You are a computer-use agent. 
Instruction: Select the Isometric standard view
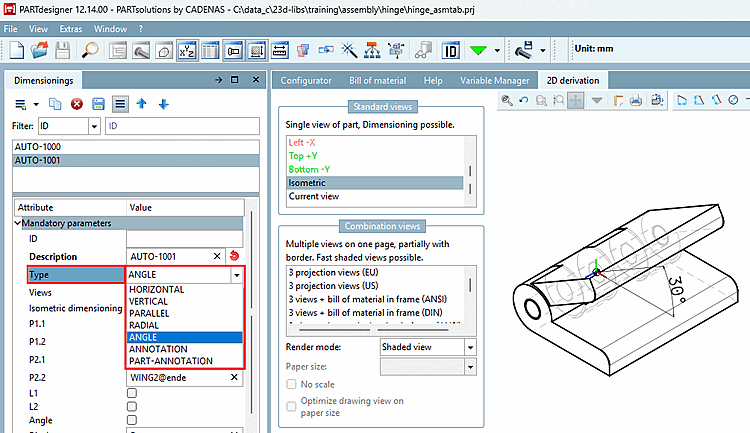[x=375, y=183]
